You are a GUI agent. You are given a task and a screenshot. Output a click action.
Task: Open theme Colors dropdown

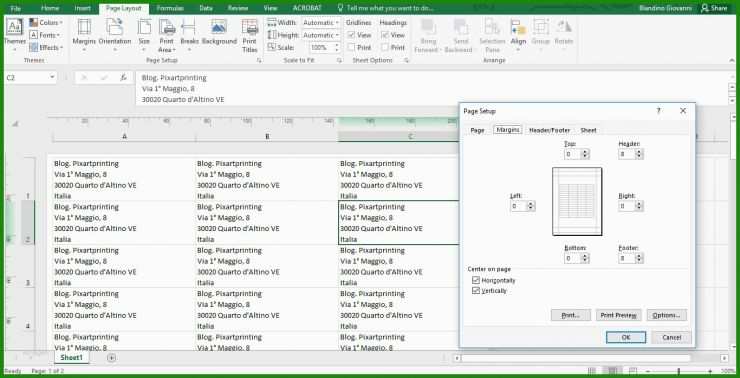[x=46, y=23]
